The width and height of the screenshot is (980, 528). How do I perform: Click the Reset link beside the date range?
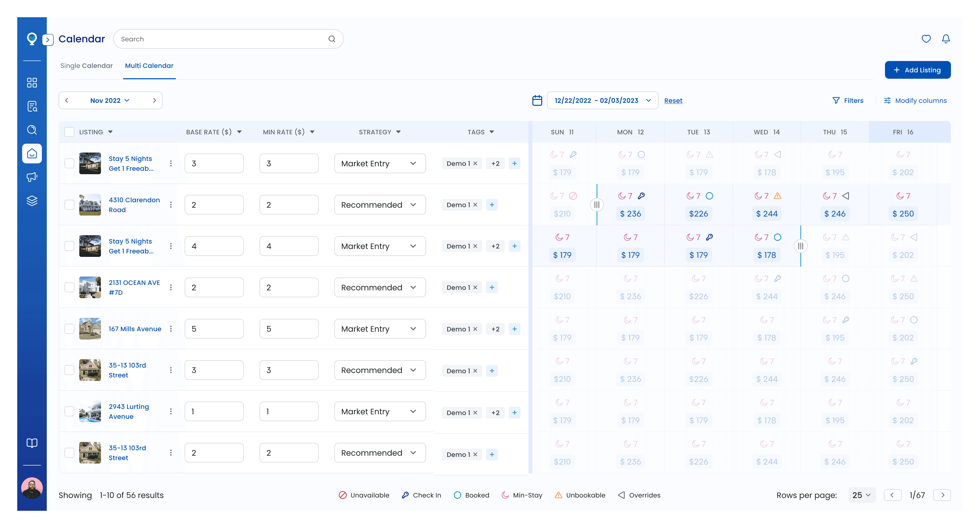click(x=673, y=100)
